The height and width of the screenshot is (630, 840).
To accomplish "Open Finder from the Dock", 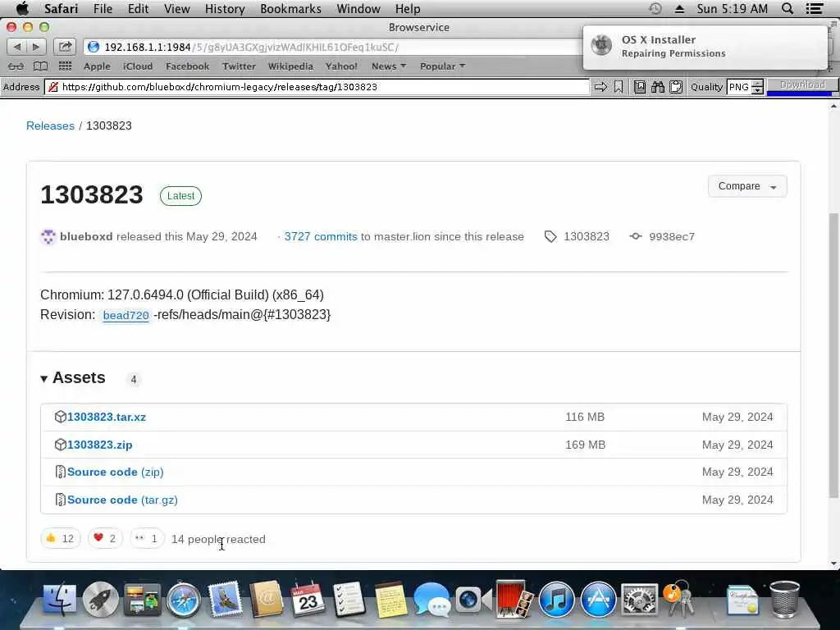I will point(59,599).
